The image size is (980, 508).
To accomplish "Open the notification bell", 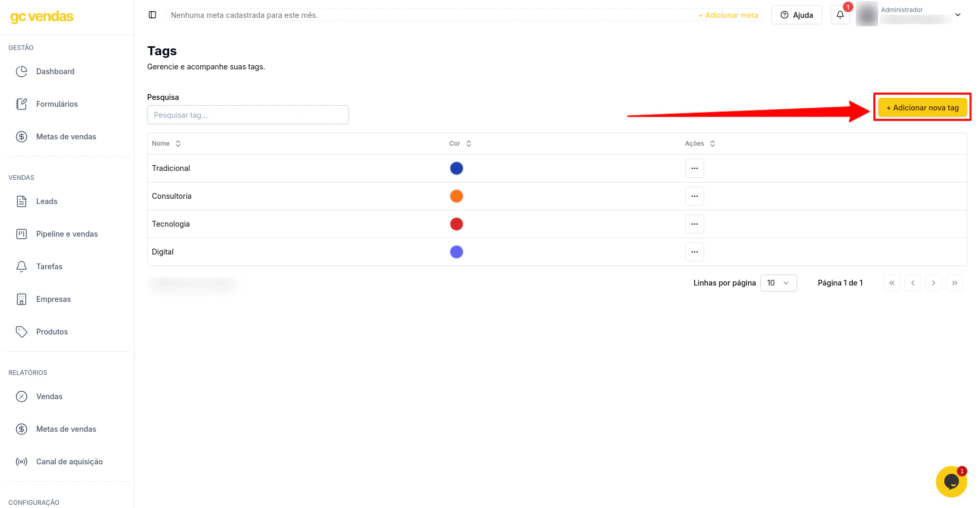I will pos(840,15).
